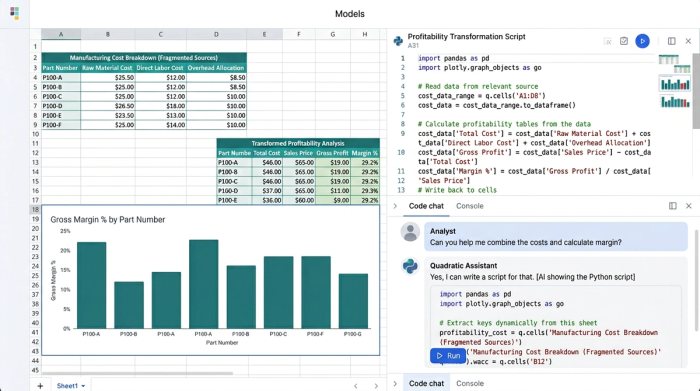Image resolution: width=700 pixels, height=391 pixels.
Task: Click the 'Direct Labor Cost' header cell
Action: tap(160, 68)
